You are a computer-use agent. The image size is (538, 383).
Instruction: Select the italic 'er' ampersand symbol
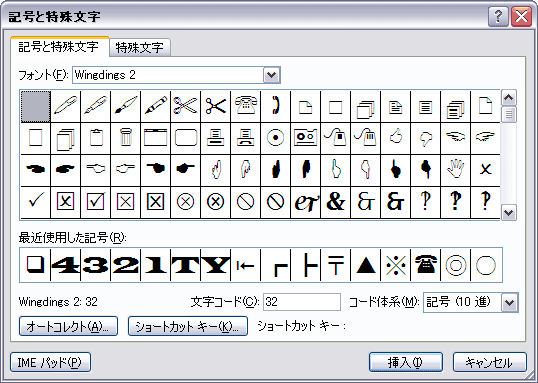pyautogui.click(x=305, y=202)
